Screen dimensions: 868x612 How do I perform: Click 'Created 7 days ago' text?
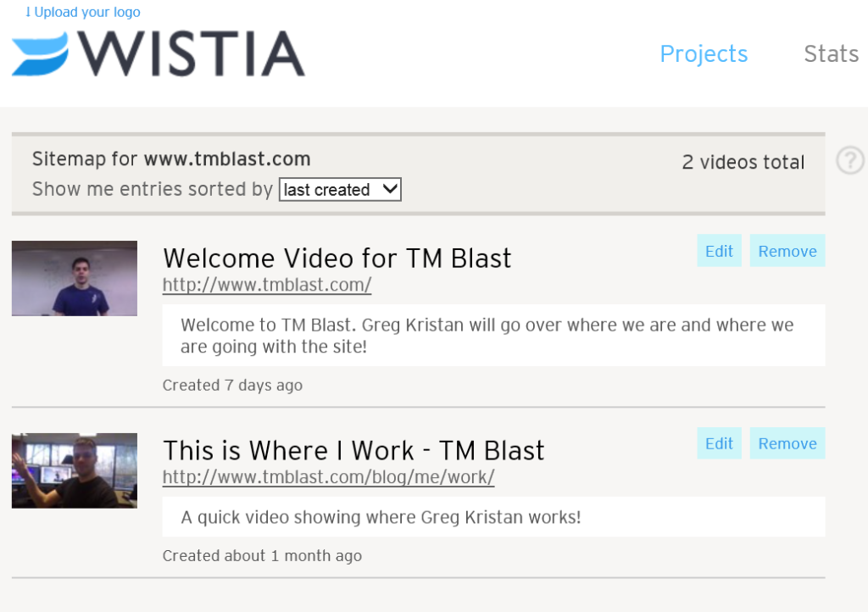(x=232, y=385)
